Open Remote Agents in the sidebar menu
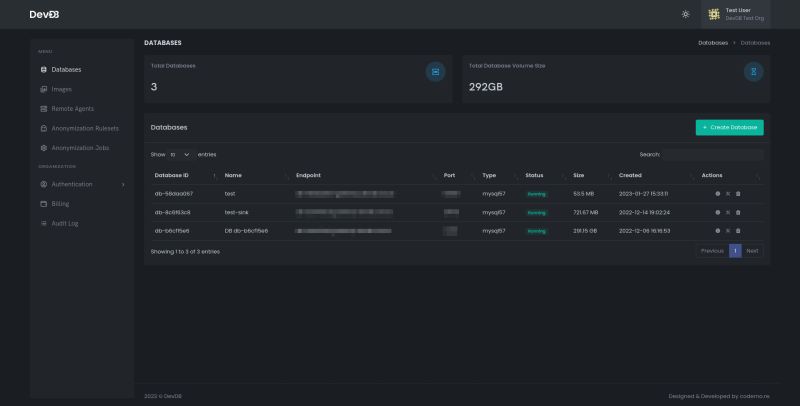This screenshot has height=406, width=800. [72, 109]
